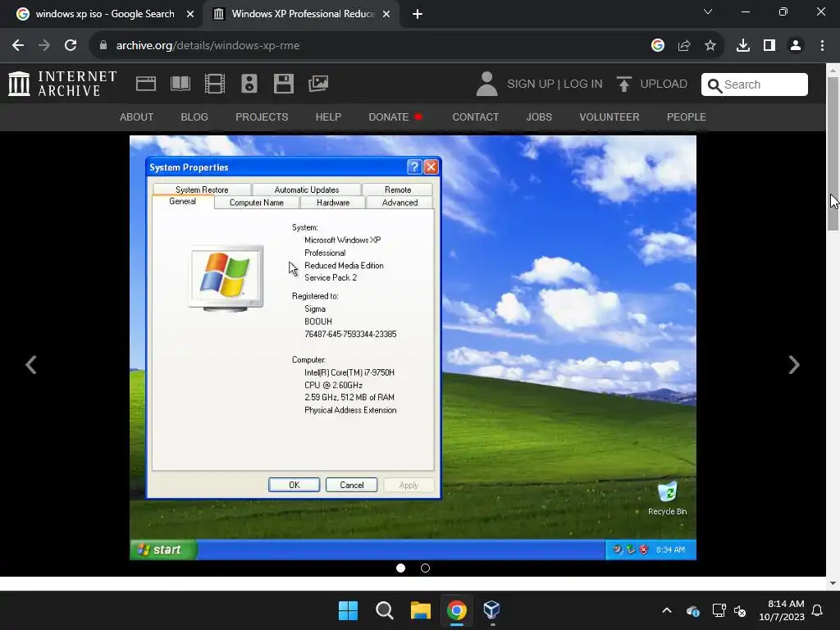Select the second carousel dot
Screen dimensions: 840x630
click(x=426, y=568)
